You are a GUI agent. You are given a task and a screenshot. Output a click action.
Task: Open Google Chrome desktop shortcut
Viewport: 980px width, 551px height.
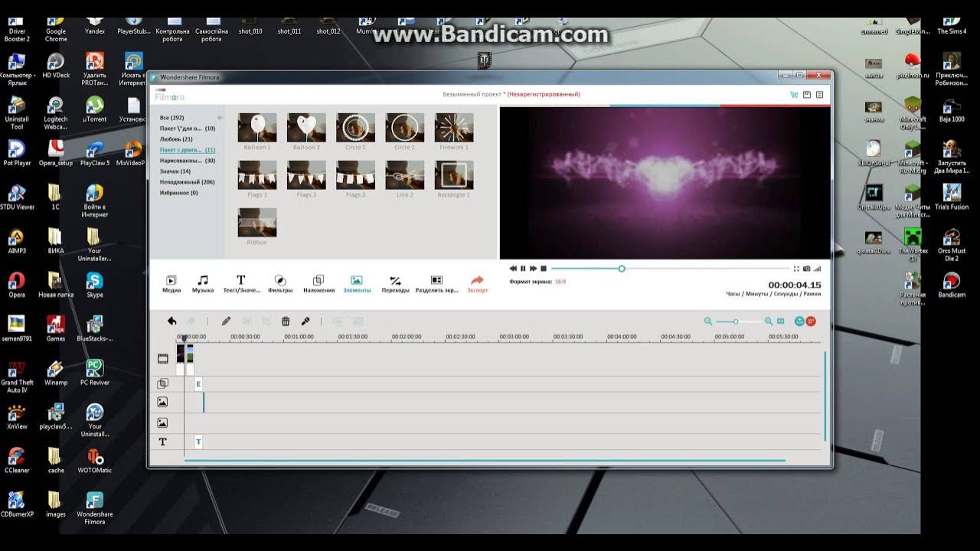pos(56,28)
